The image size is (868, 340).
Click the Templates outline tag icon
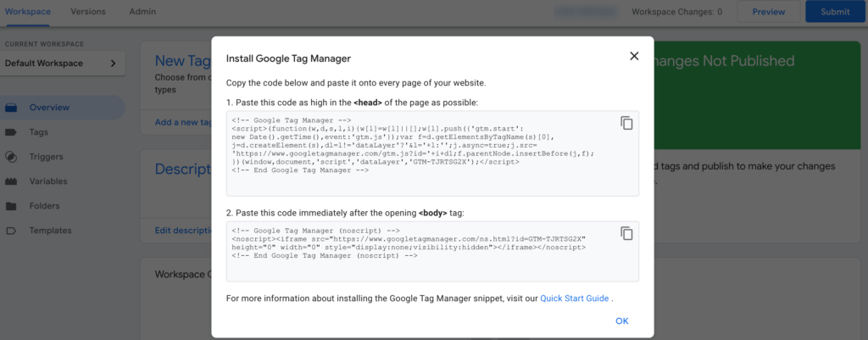click(10, 231)
